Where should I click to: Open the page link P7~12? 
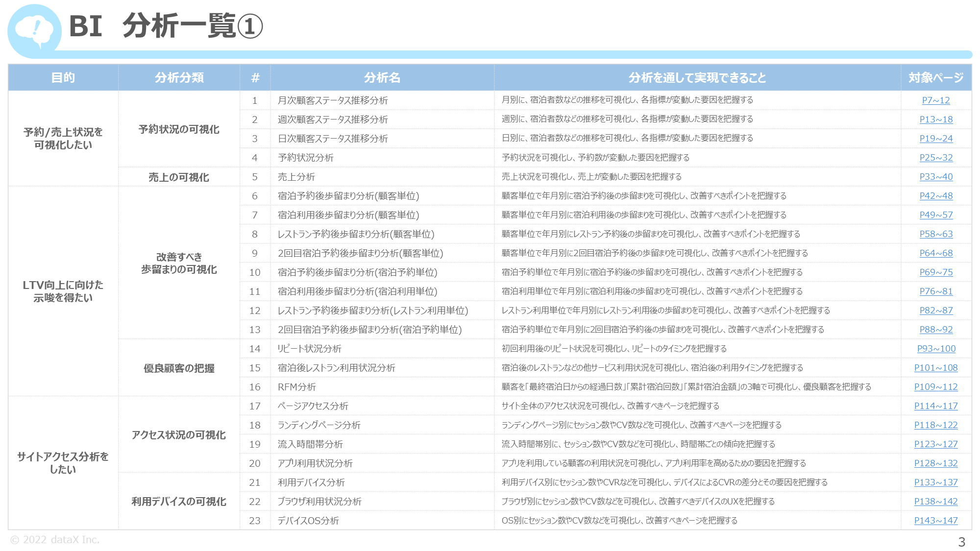pyautogui.click(x=935, y=100)
